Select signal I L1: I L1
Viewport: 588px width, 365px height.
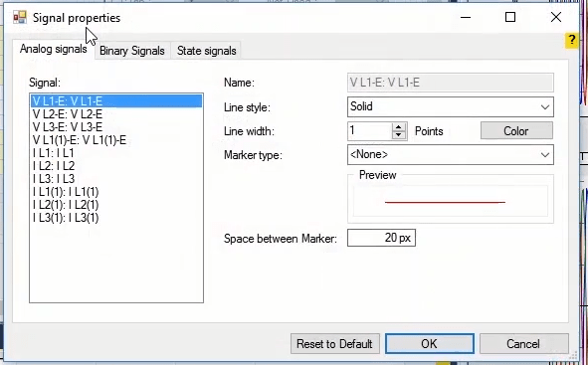[x=116, y=153]
